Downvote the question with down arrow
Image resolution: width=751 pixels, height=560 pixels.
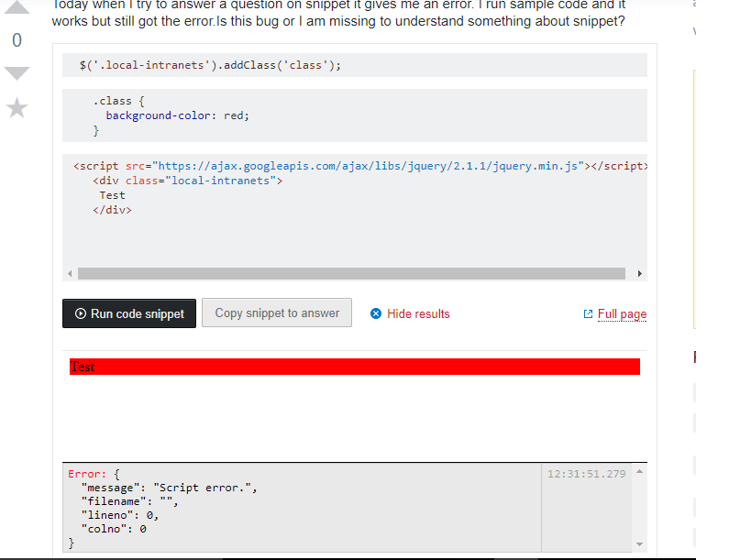coord(17,73)
